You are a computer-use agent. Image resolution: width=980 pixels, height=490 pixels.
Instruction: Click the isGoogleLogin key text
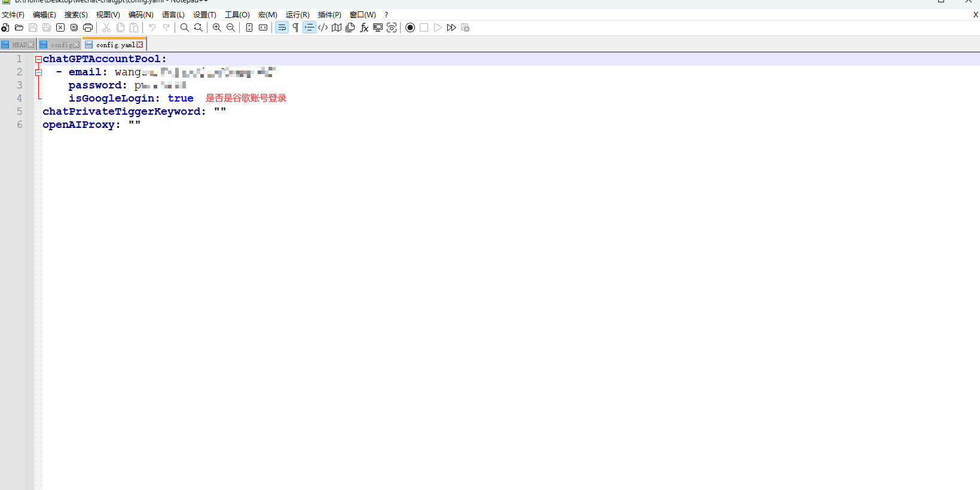[111, 99]
